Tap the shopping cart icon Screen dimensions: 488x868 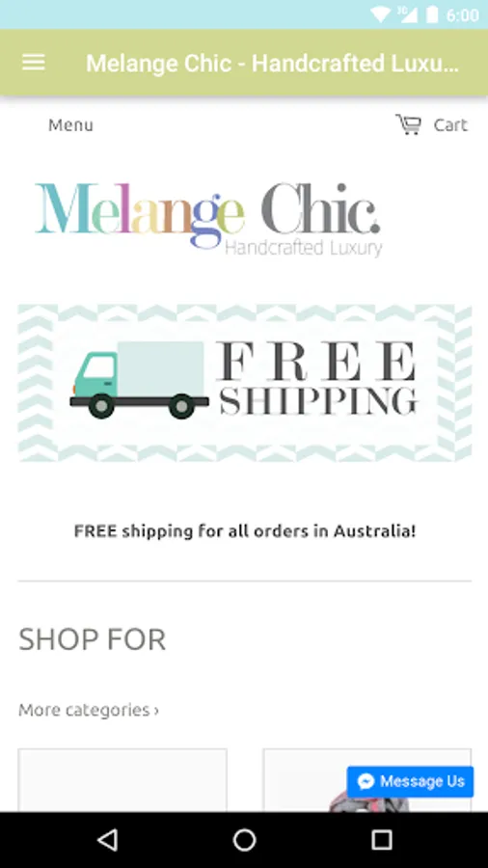point(408,124)
